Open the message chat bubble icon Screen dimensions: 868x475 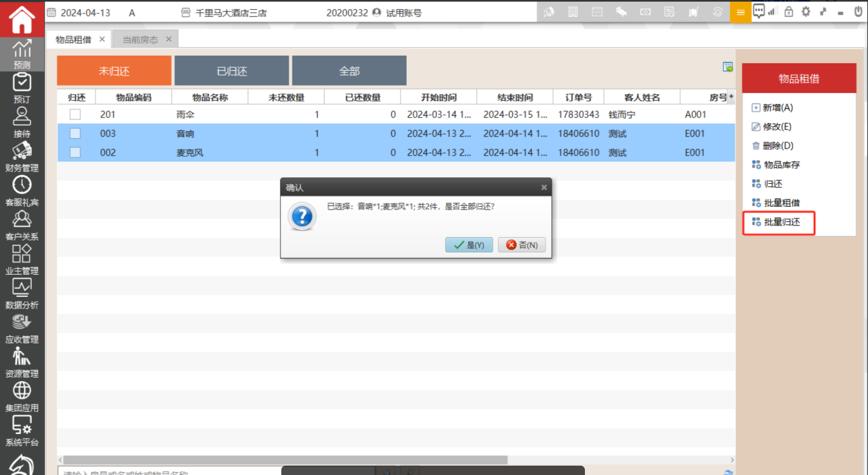pyautogui.click(x=759, y=11)
